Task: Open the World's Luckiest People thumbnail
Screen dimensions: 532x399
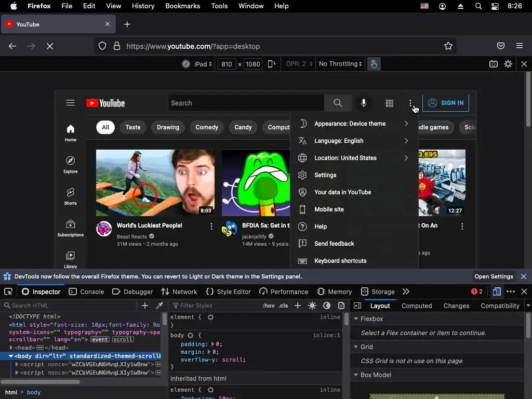Action: click(x=155, y=183)
